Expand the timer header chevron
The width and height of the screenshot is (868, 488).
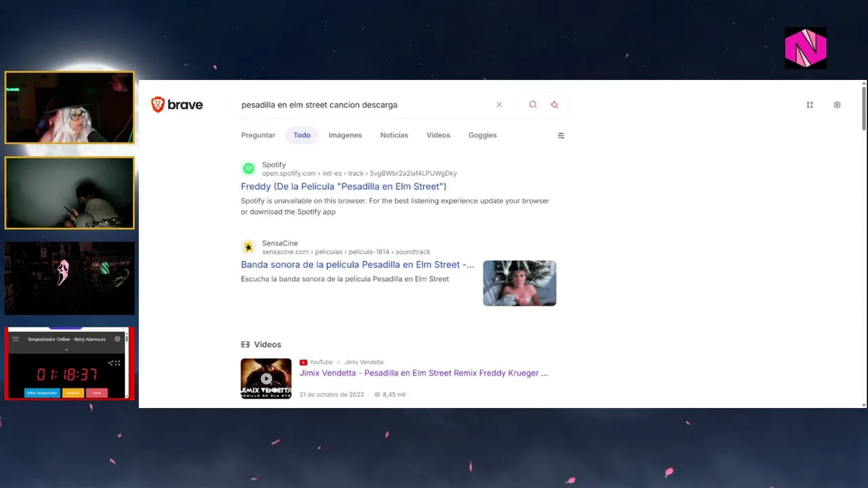click(66, 350)
